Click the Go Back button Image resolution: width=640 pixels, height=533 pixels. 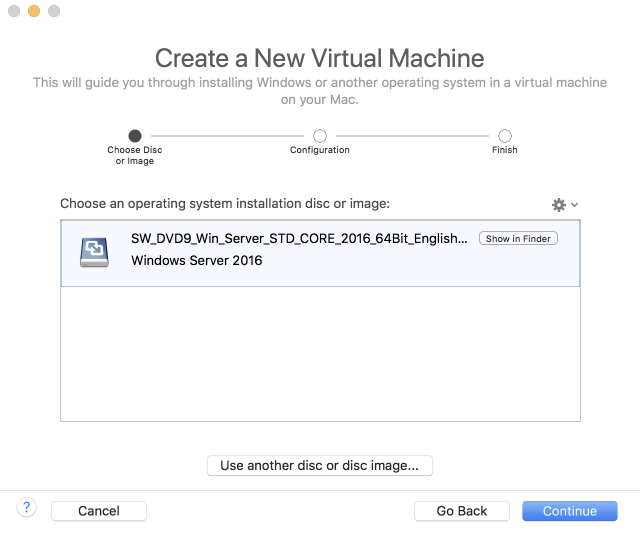point(462,511)
